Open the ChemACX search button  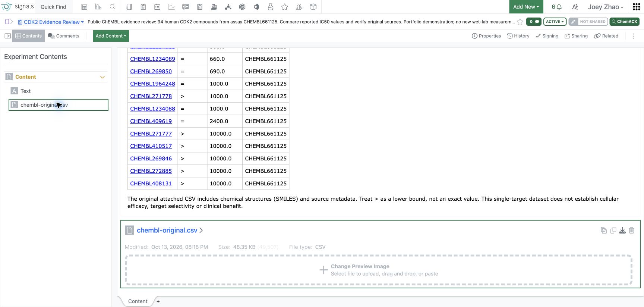[625, 22]
